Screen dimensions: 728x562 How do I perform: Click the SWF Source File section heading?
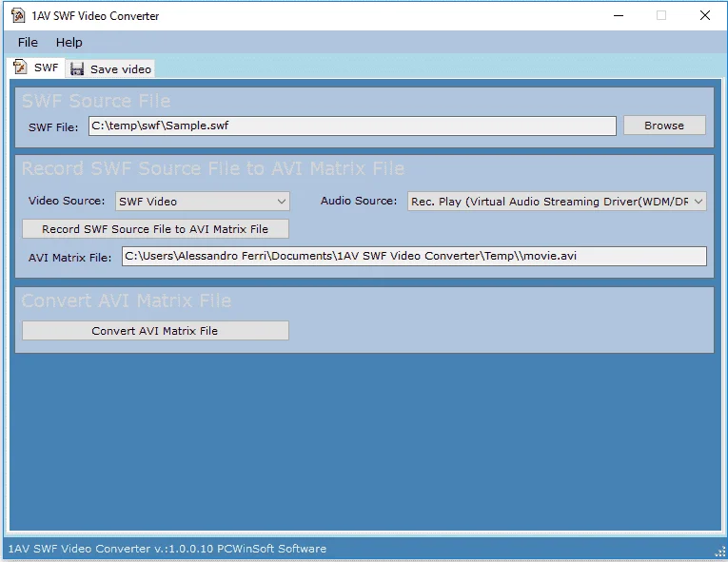96,101
